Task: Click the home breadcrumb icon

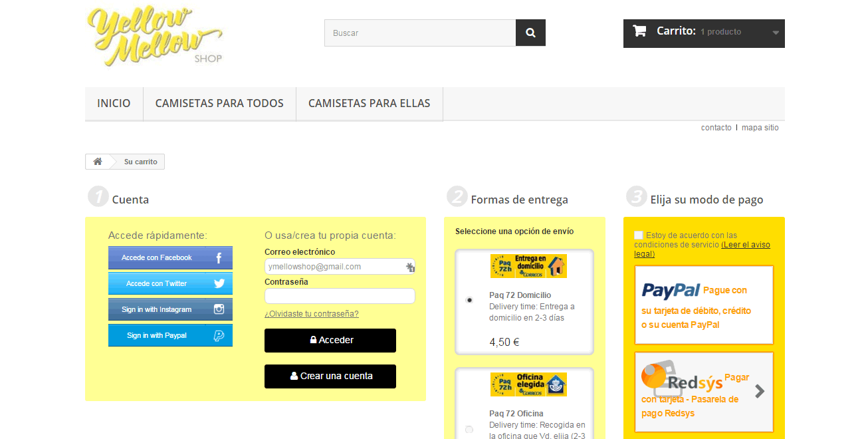Action: (x=98, y=162)
